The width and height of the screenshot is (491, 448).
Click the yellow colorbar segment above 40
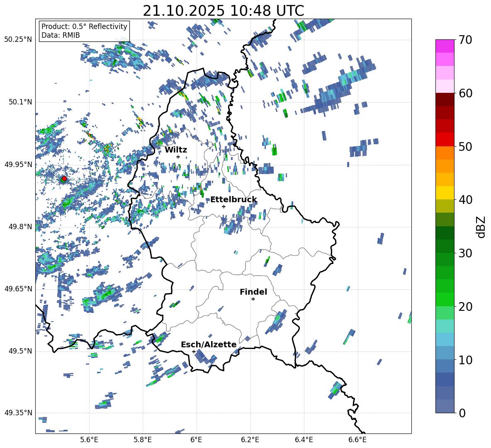[445, 193]
